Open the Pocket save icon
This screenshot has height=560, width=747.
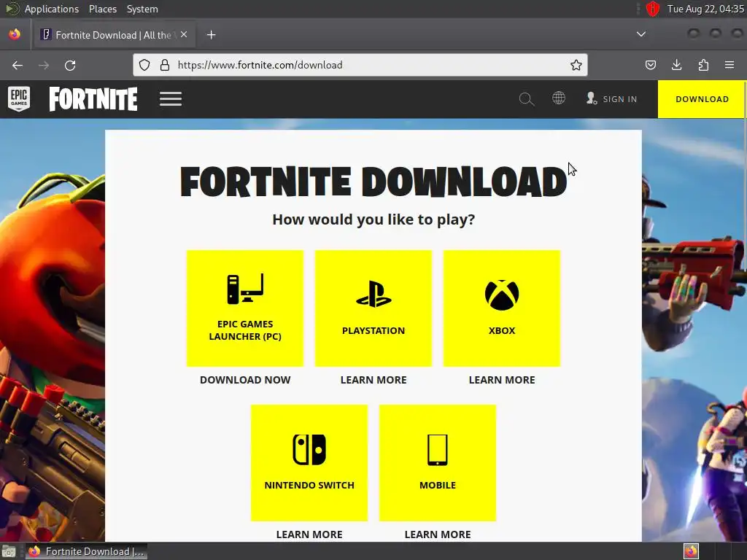coord(650,65)
